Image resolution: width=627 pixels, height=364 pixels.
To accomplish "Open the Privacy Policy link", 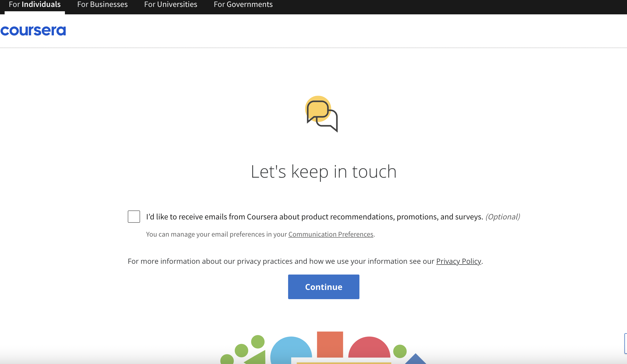I will [x=458, y=261].
